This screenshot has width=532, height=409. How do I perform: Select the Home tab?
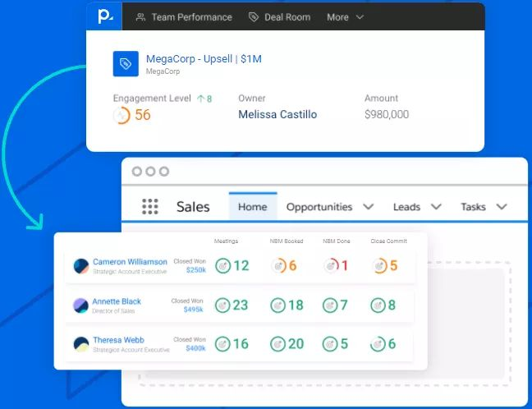[x=253, y=207]
